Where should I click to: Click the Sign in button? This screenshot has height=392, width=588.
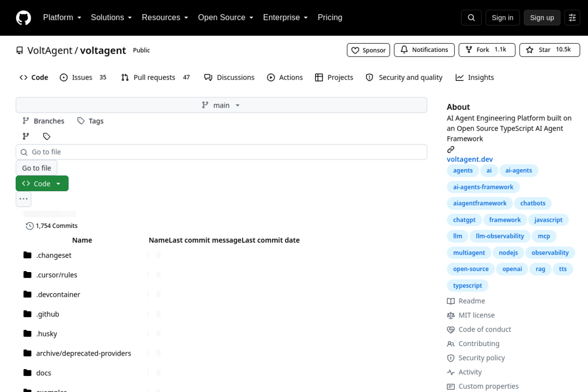(x=503, y=17)
